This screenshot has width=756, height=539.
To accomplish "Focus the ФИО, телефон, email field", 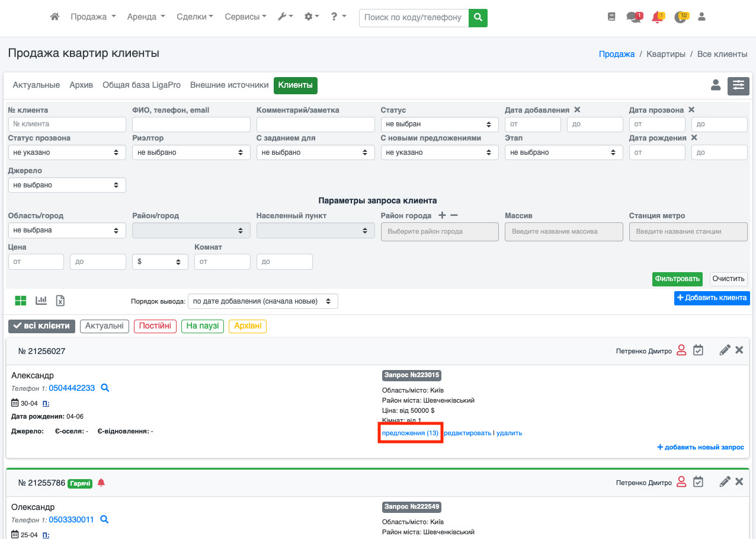I will click(x=191, y=125).
